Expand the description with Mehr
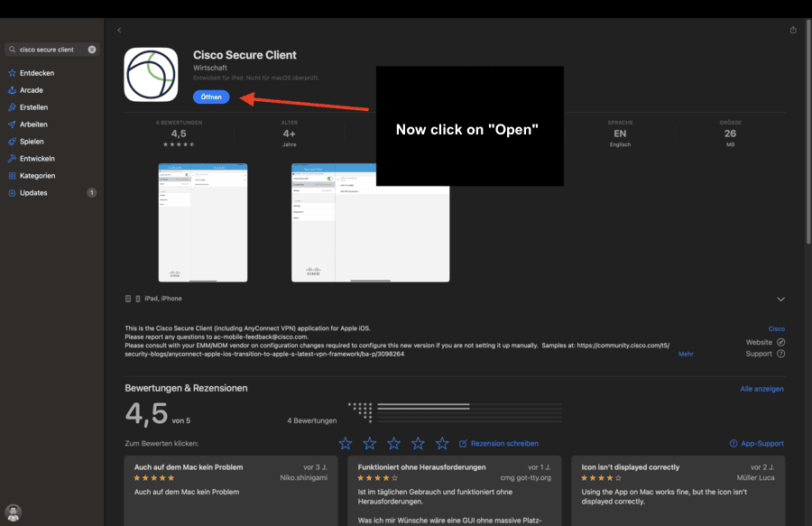 coord(686,354)
